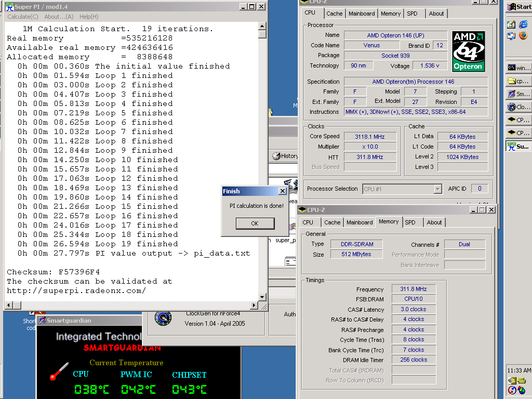Click the Checksum line 'F57396F4' in Super PI
This screenshot has width=532, height=399.
click(x=54, y=272)
